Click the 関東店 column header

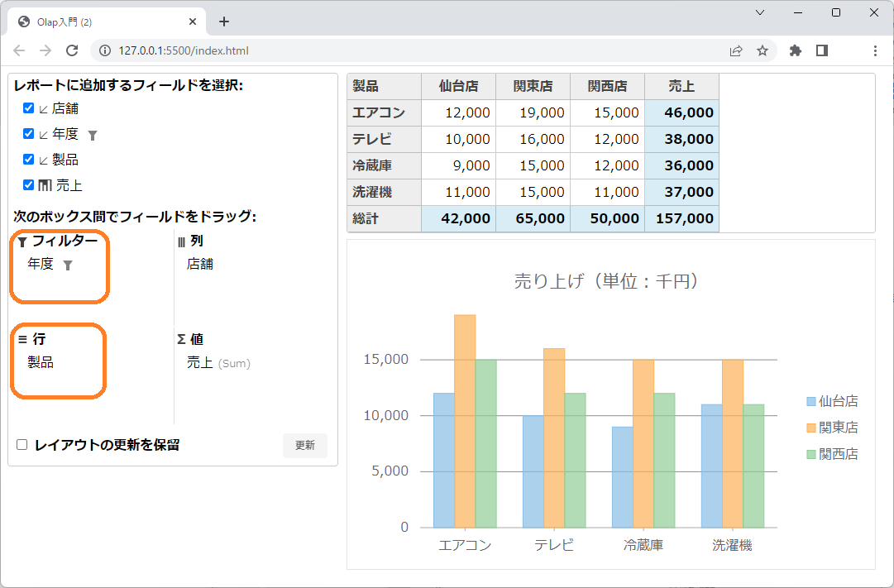(x=533, y=86)
